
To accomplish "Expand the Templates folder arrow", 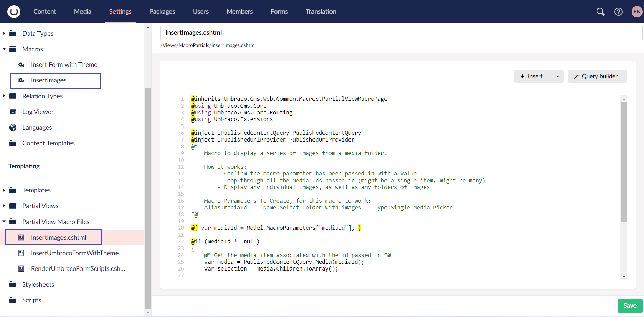I will coord(4,190).
